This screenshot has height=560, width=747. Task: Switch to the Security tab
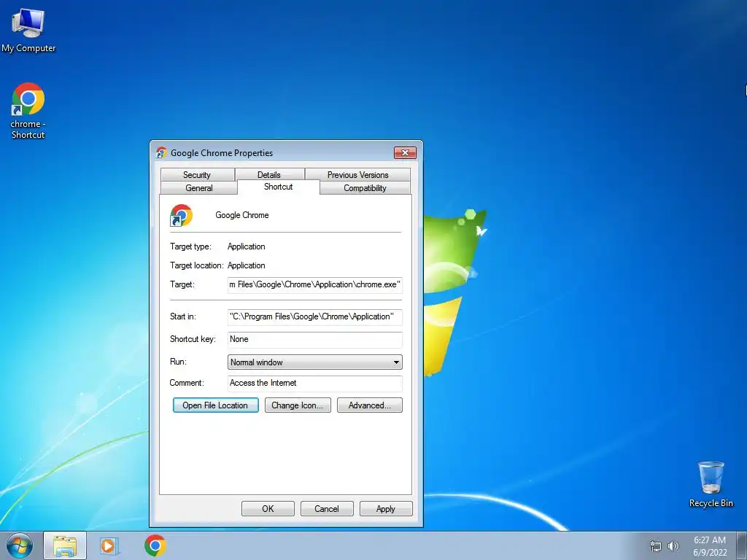(x=197, y=175)
